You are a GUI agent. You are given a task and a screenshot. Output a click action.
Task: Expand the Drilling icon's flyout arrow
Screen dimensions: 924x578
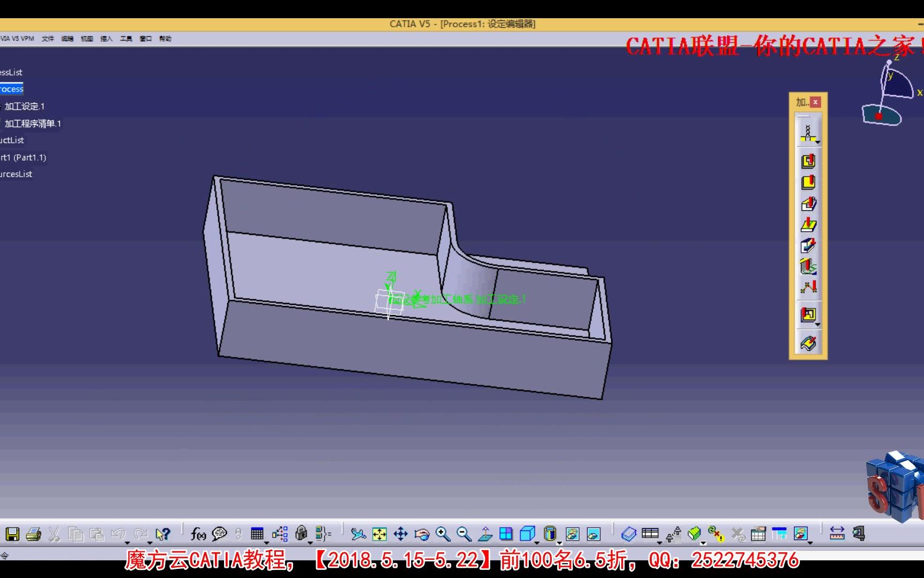(x=818, y=142)
